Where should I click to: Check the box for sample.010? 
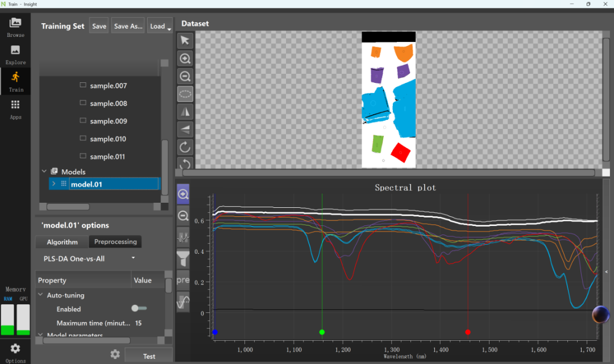click(x=83, y=139)
